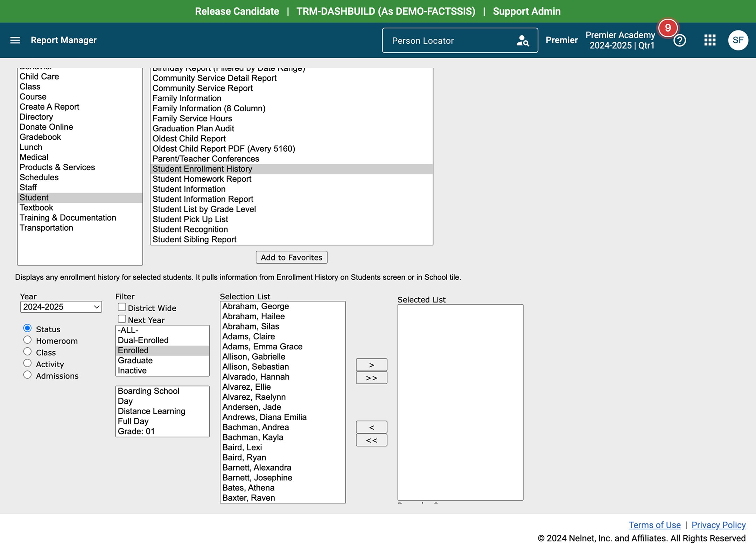
Task: Select the Admissions radio button
Action: tap(27, 375)
